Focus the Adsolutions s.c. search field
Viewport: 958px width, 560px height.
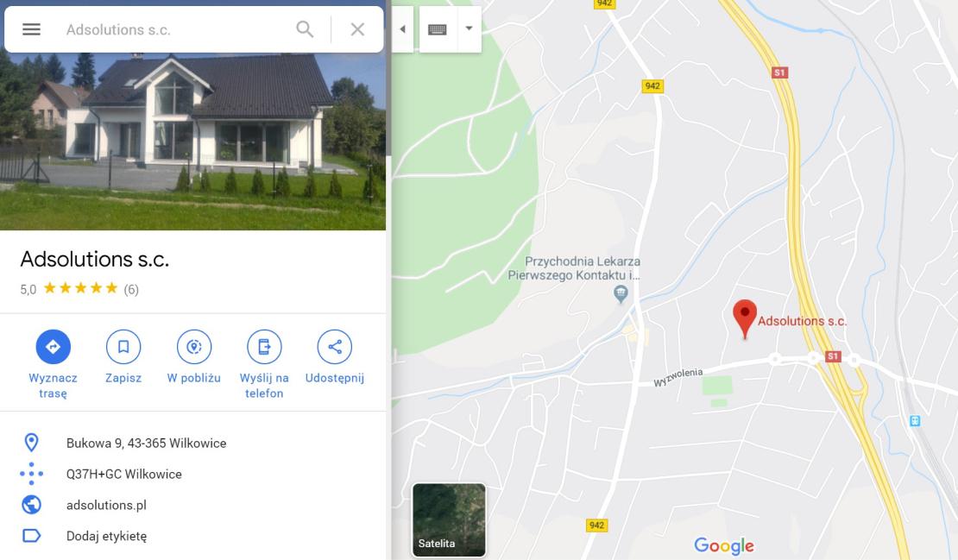174,29
